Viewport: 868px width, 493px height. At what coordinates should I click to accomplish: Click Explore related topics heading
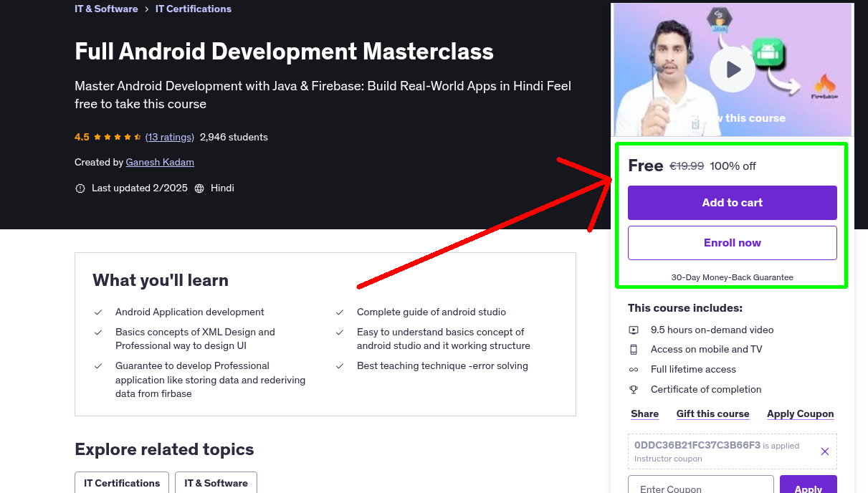164,449
